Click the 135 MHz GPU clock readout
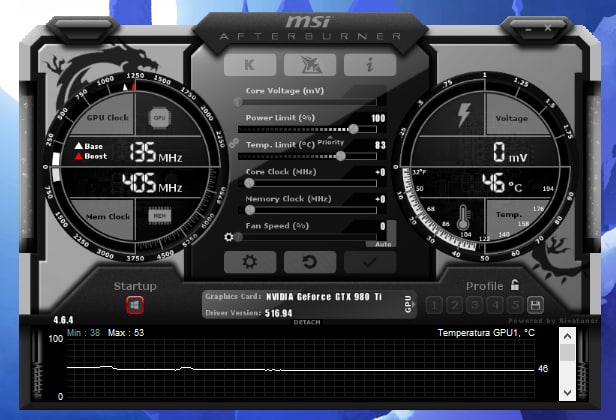This screenshot has height=420, width=616. coord(156,152)
